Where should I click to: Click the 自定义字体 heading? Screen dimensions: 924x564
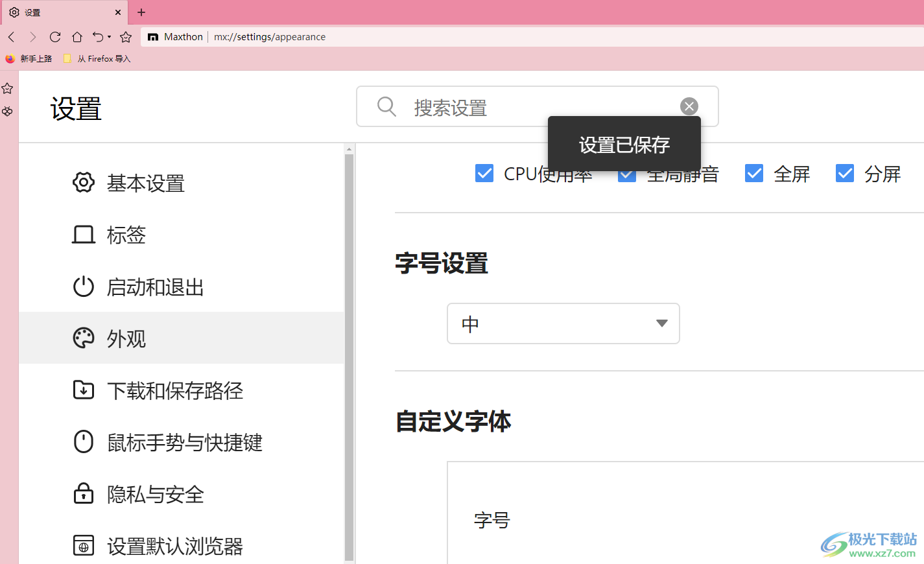click(x=453, y=421)
